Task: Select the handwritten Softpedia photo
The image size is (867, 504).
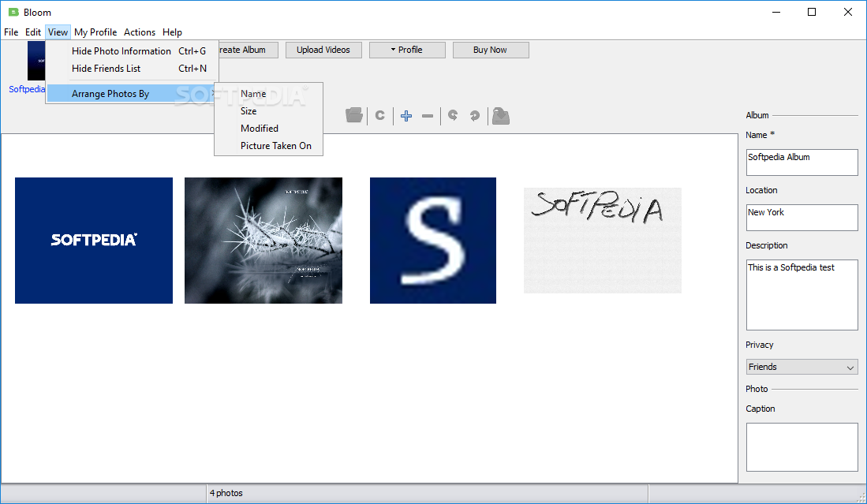Action: (x=602, y=241)
